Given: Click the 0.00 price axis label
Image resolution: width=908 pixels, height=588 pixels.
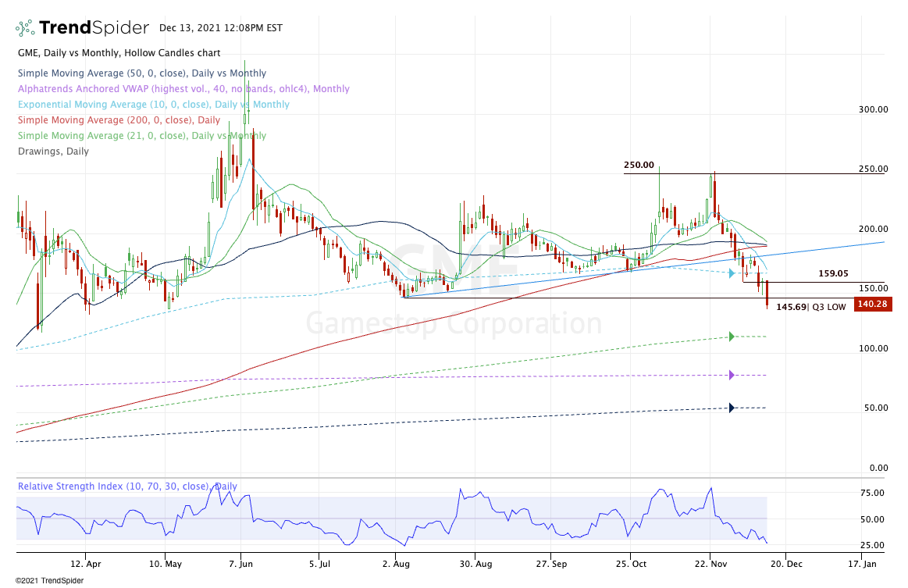Looking at the screenshot, I should (x=878, y=468).
